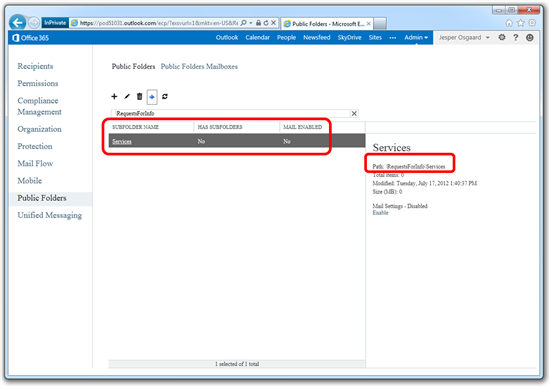Screen dimensions: 550x387
Task: Click the Modified date text in details
Action: click(x=424, y=183)
